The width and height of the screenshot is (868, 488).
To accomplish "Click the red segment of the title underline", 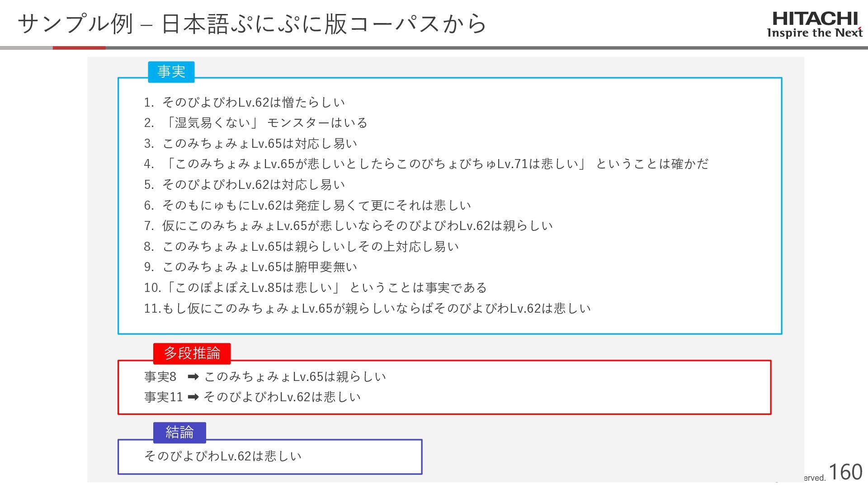I will coord(79,47).
